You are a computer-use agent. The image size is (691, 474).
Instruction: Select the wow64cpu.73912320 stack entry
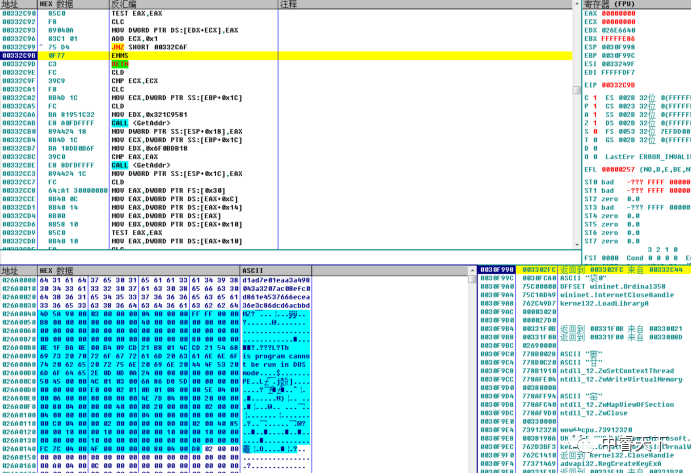(x=584, y=430)
